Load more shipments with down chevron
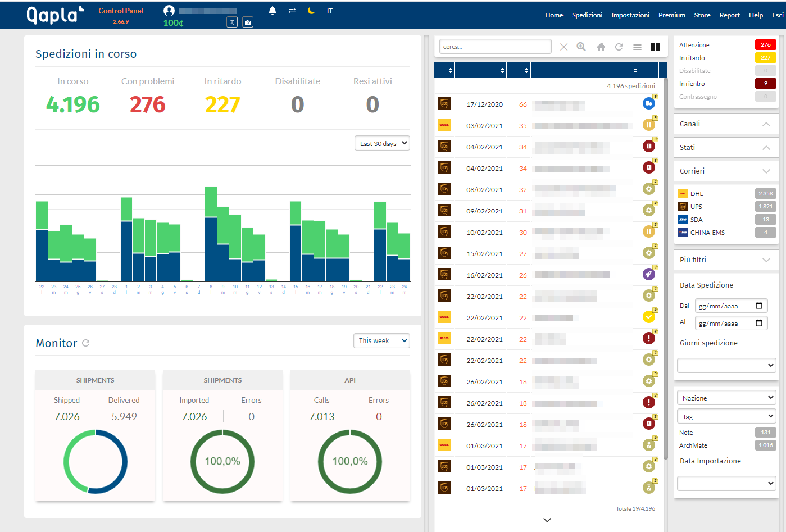The width and height of the screenshot is (786, 532). (x=547, y=520)
